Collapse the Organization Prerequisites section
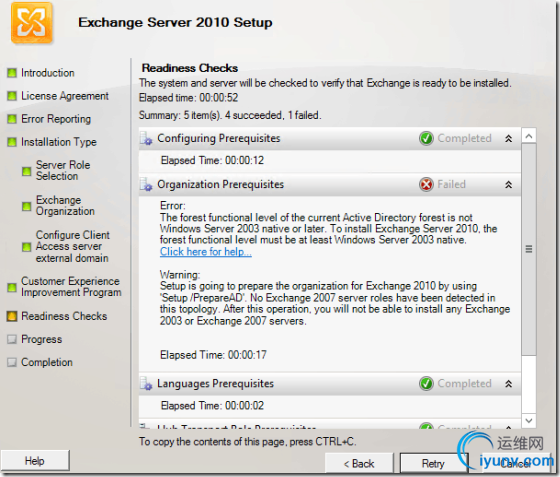 tap(509, 185)
